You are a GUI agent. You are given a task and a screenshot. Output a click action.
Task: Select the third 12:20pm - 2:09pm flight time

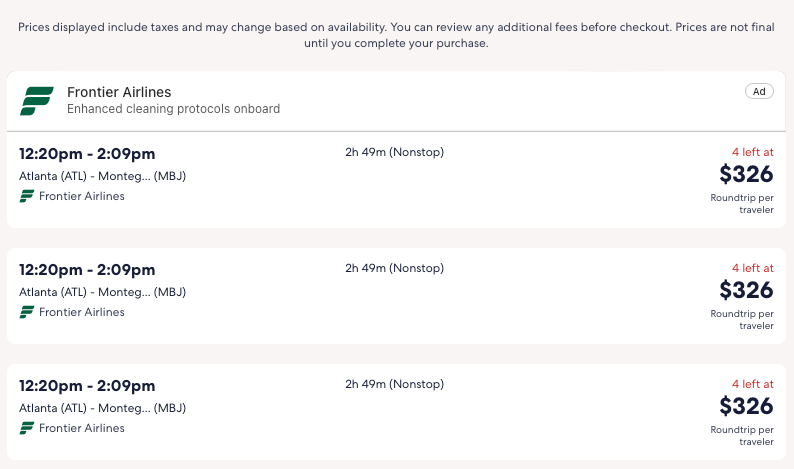(x=87, y=385)
